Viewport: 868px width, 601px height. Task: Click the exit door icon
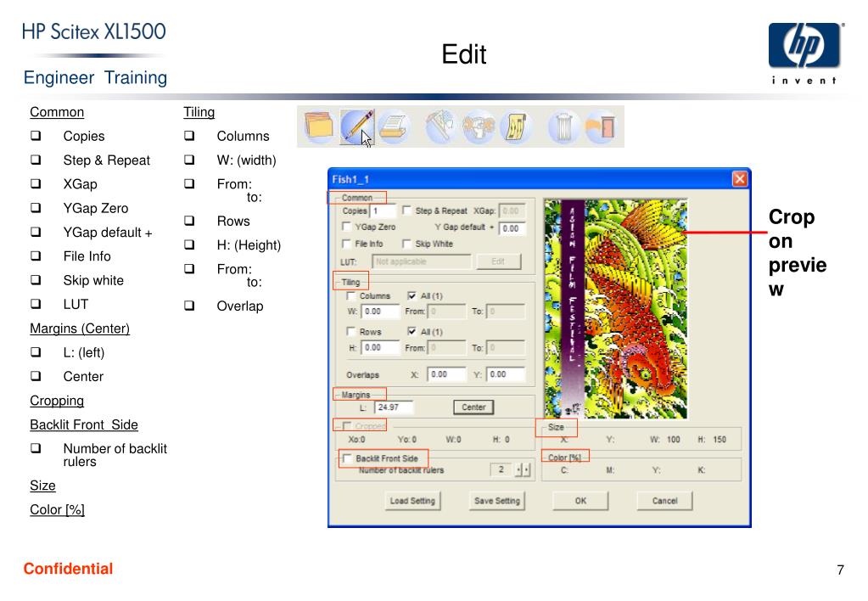pos(602,126)
